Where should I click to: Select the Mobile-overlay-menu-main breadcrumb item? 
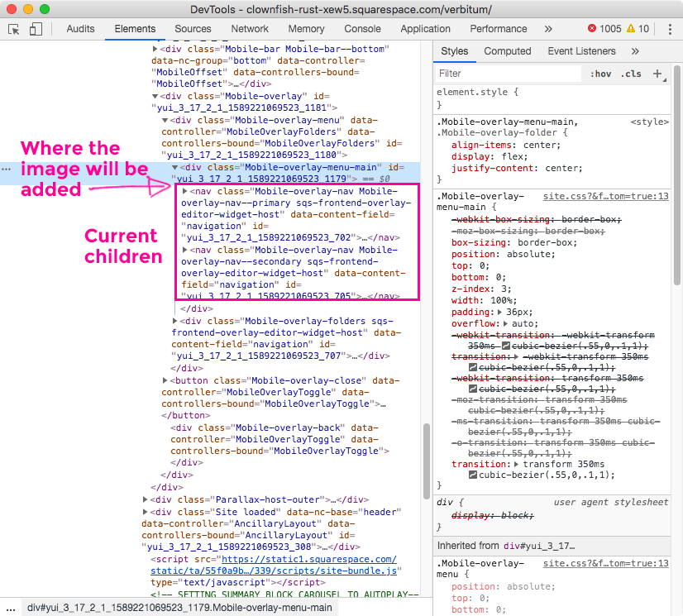(179, 608)
